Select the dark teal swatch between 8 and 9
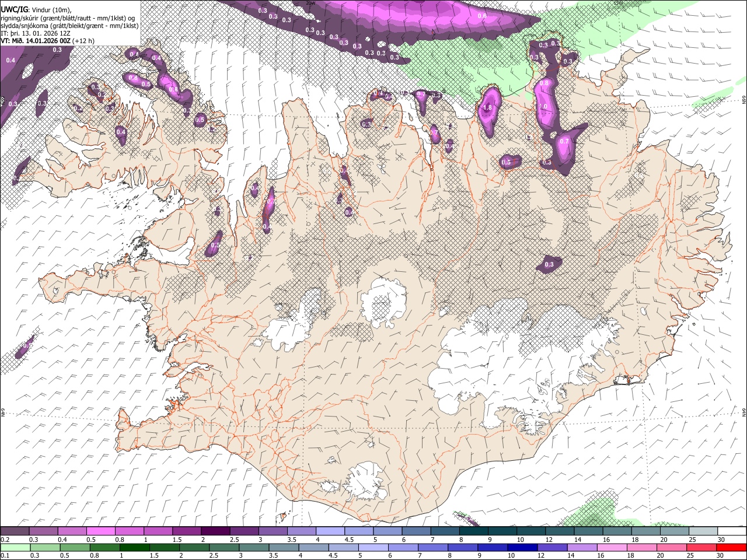The image size is (747, 560). [473, 531]
